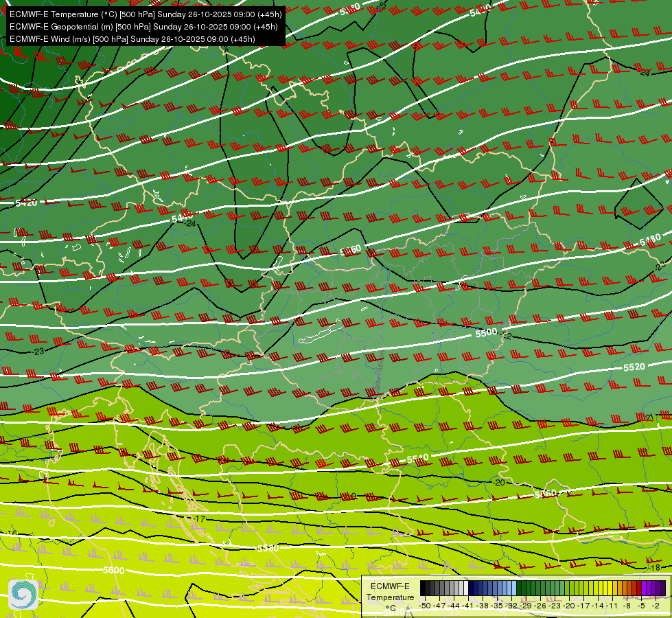Click the 5540 geopotential contour label

[417, 460]
